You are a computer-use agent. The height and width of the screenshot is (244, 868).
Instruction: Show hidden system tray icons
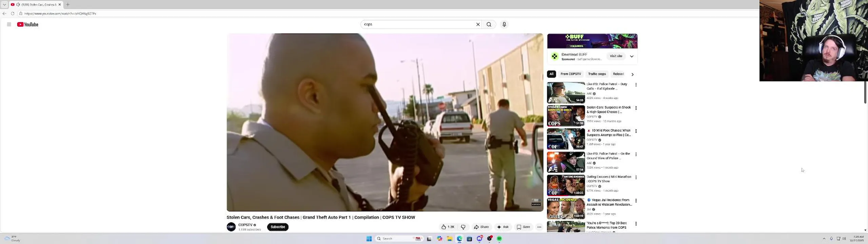824,239
